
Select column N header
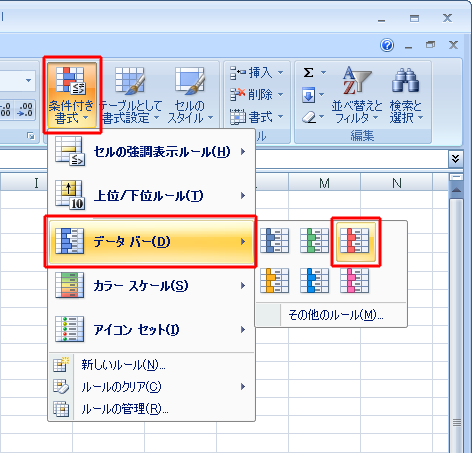click(397, 183)
